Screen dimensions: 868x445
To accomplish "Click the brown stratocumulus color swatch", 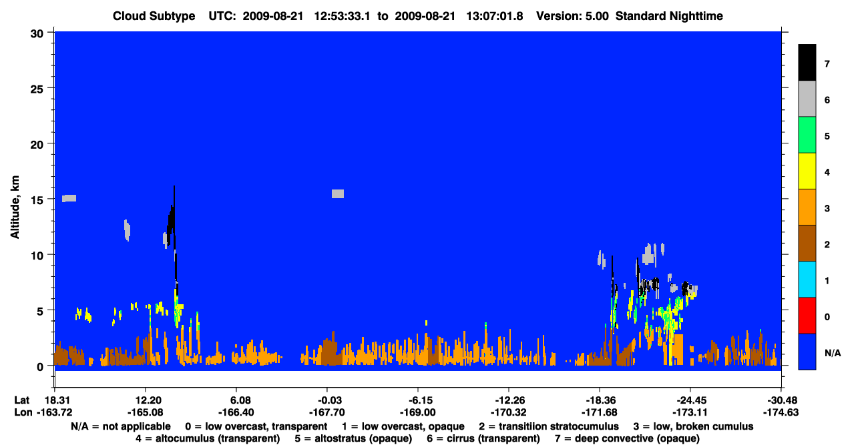I will click(807, 243).
